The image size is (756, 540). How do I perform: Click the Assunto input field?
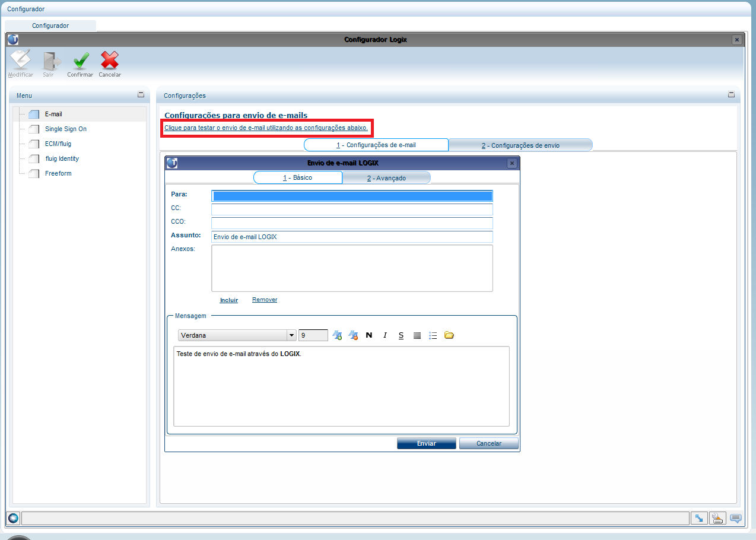point(352,237)
